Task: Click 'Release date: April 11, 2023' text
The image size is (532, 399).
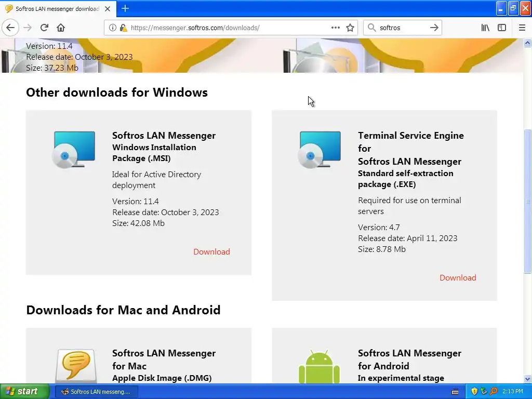Action: coord(407,238)
